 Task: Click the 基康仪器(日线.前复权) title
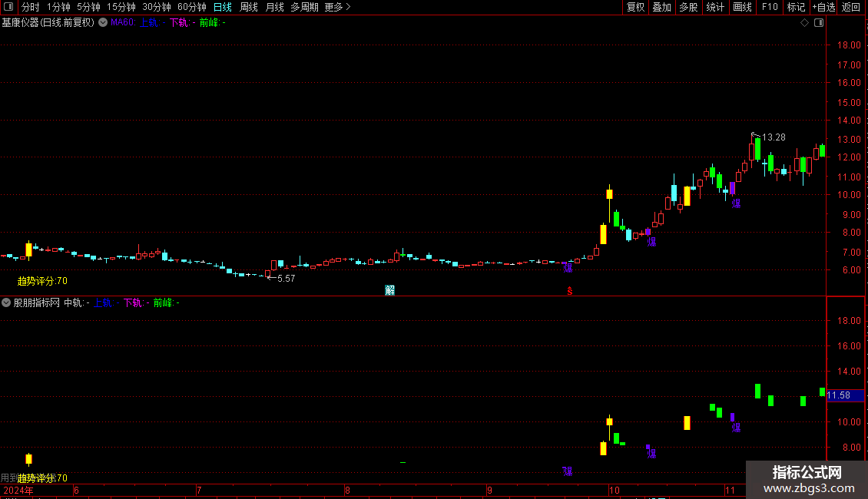point(48,23)
